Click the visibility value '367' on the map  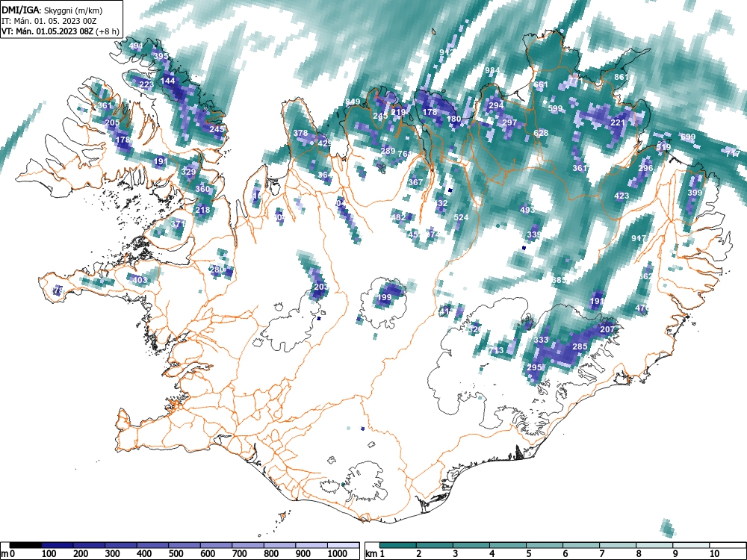click(x=415, y=182)
